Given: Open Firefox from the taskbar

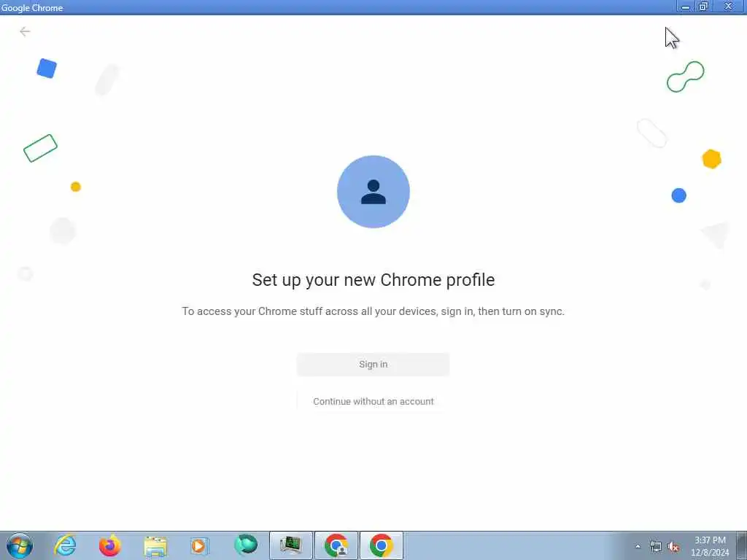Looking at the screenshot, I should 109,545.
